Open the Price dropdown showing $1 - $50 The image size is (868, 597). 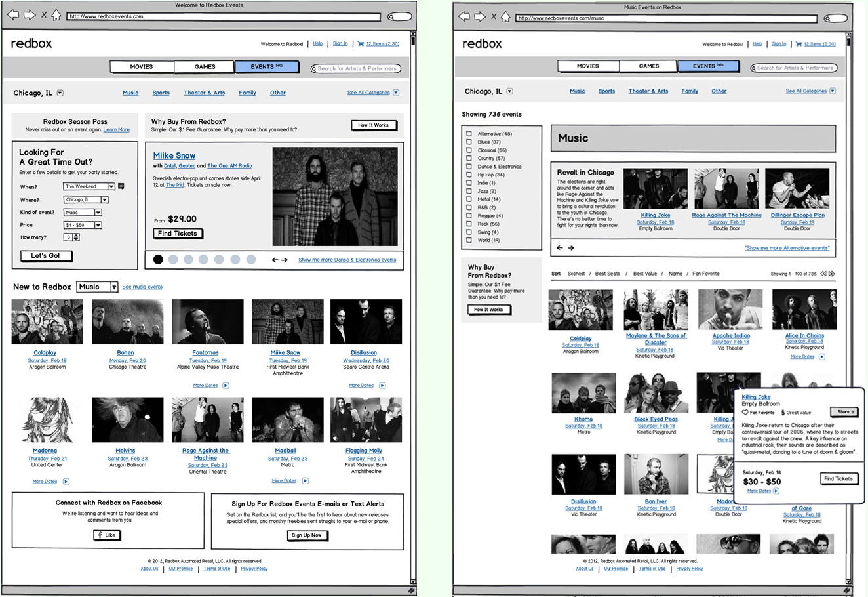[x=83, y=225]
